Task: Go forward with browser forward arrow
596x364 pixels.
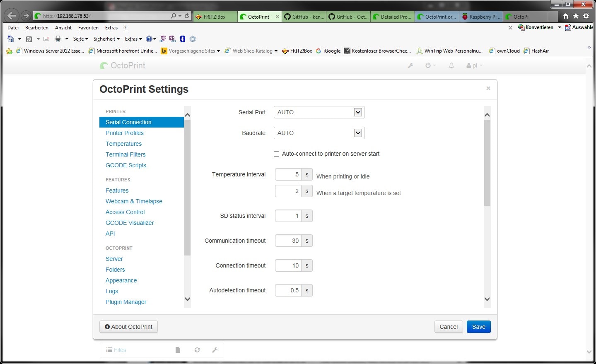Action: pos(26,16)
